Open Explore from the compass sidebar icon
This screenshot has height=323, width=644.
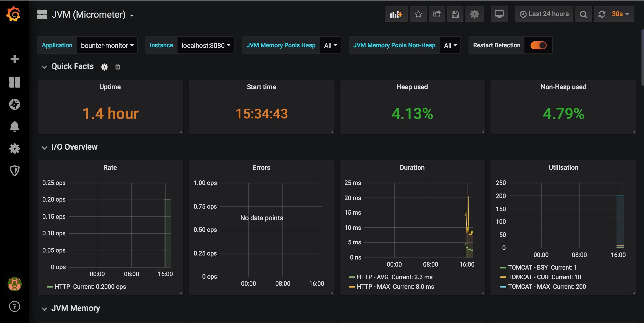pyautogui.click(x=15, y=104)
